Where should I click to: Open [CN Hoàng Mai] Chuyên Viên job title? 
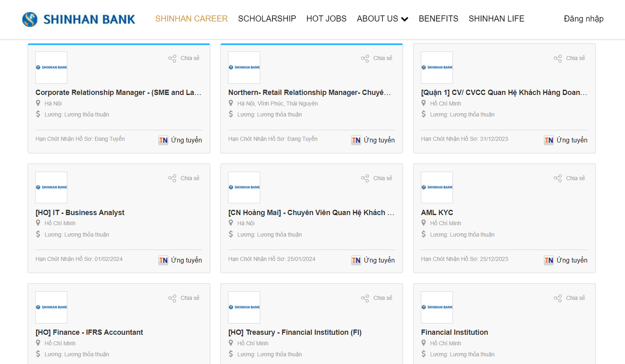pyautogui.click(x=311, y=213)
